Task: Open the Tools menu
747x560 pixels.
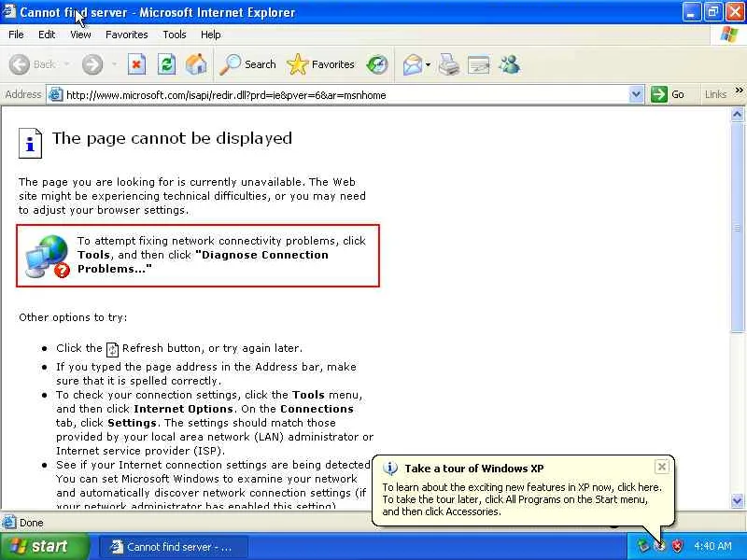Action: pos(175,35)
